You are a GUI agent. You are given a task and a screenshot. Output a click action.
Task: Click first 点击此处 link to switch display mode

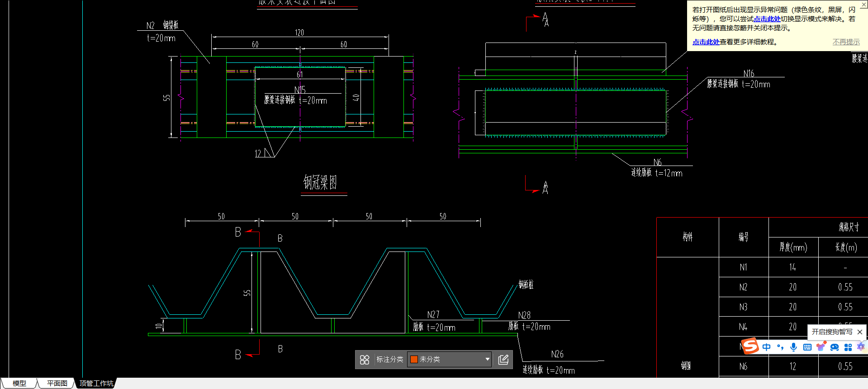(x=767, y=19)
